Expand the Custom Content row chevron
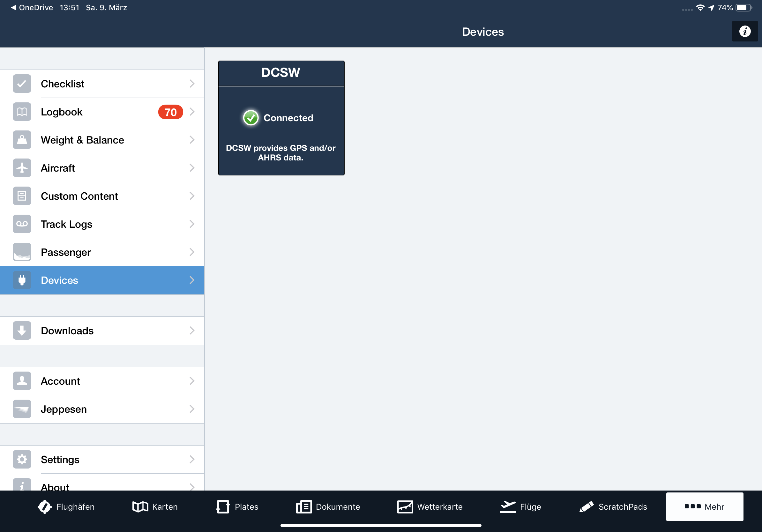This screenshot has width=762, height=532. [x=192, y=196]
